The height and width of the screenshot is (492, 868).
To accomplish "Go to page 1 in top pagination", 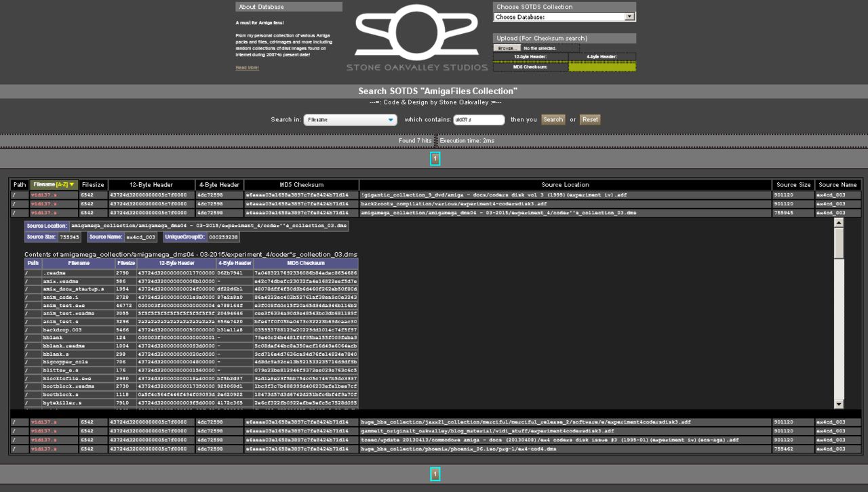I will pyautogui.click(x=435, y=159).
